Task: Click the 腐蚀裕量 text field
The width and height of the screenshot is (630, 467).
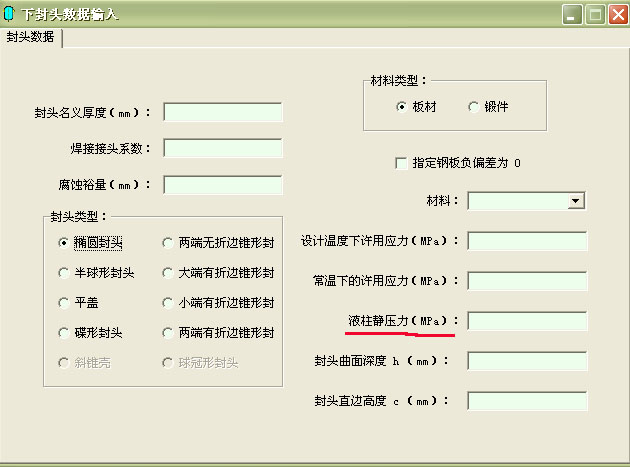Action: tap(222, 185)
